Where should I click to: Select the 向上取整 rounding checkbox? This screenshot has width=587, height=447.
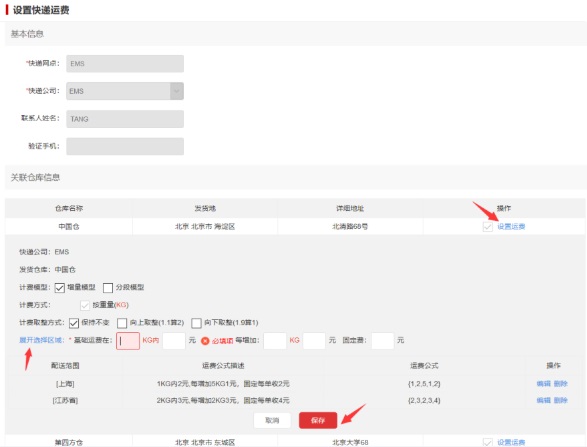pos(122,323)
